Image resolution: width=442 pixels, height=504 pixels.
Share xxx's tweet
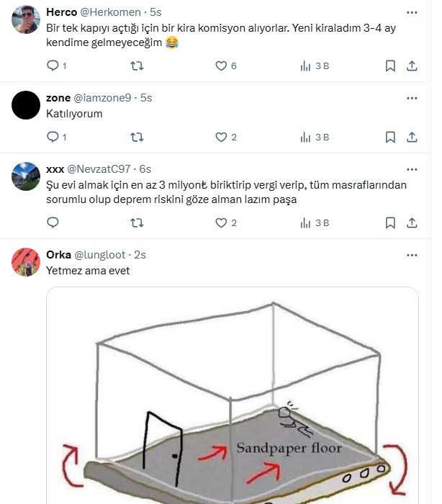point(412,223)
